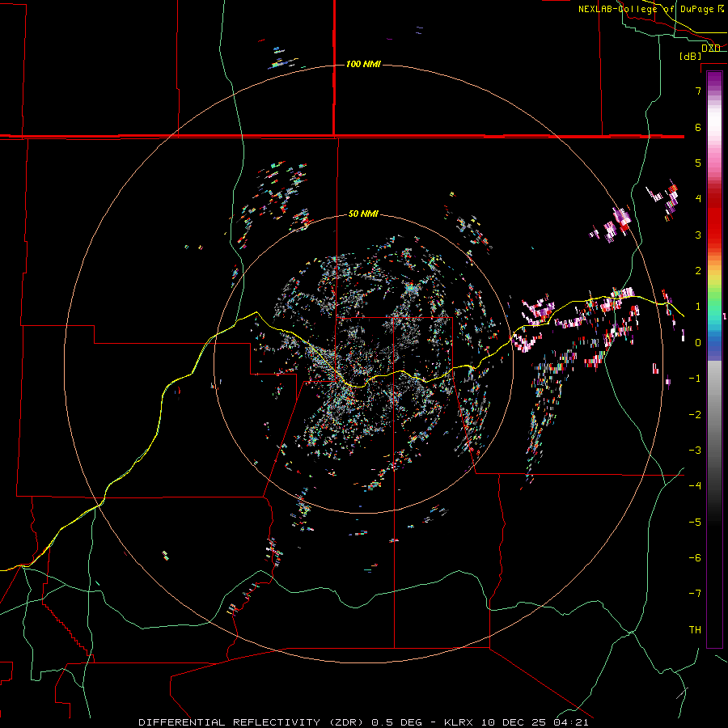Click the 04:21 timestamp in caption
The height and width of the screenshot is (728, 728).
[571, 722]
